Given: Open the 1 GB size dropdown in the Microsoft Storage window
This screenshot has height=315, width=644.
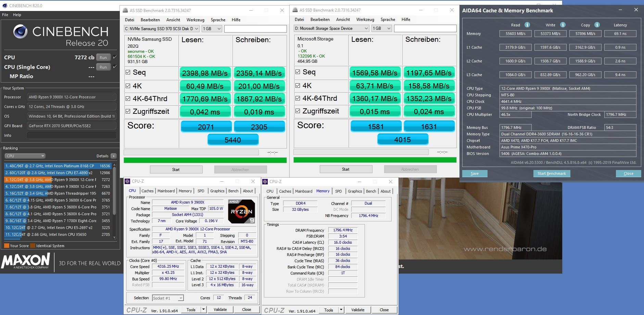Looking at the screenshot, I should pyautogui.click(x=381, y=28).
